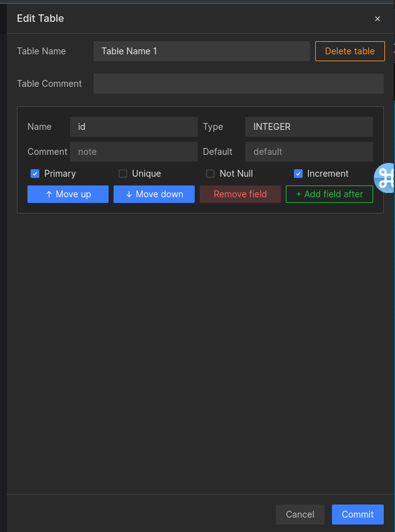
Task: Click the field Comment note input
Action: tap(134, 152)
